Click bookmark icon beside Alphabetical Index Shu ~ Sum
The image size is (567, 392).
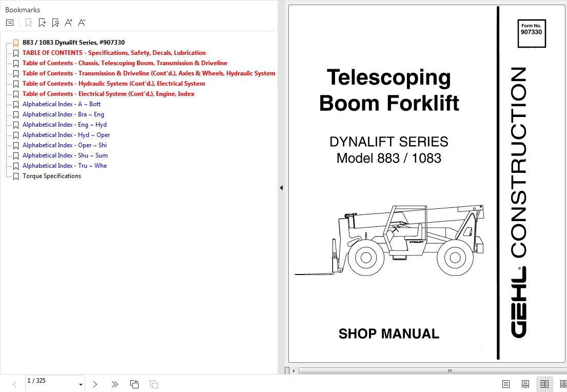[x=16, y=156]
